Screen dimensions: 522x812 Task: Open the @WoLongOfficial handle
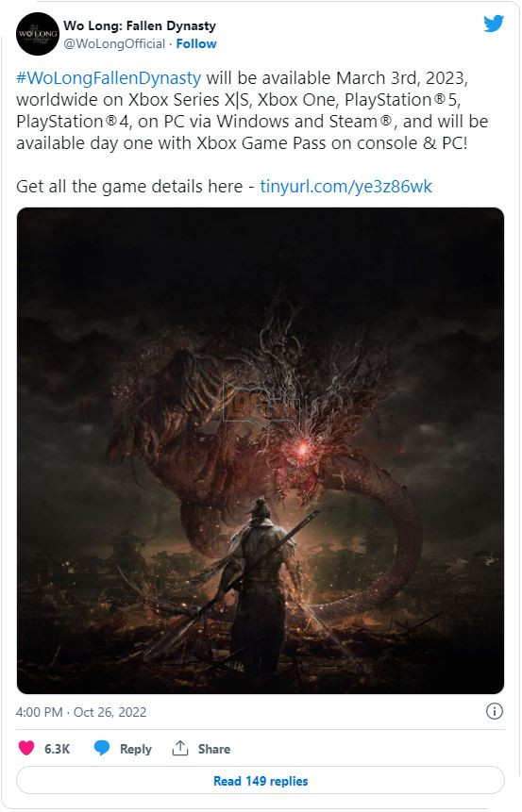click(x=114, y=44)
